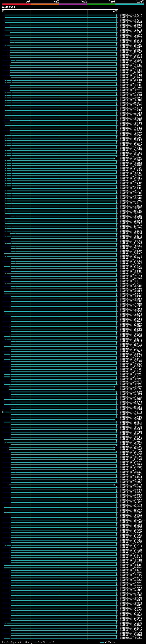Select hit label UniRef100_P20866

[131, 309]
